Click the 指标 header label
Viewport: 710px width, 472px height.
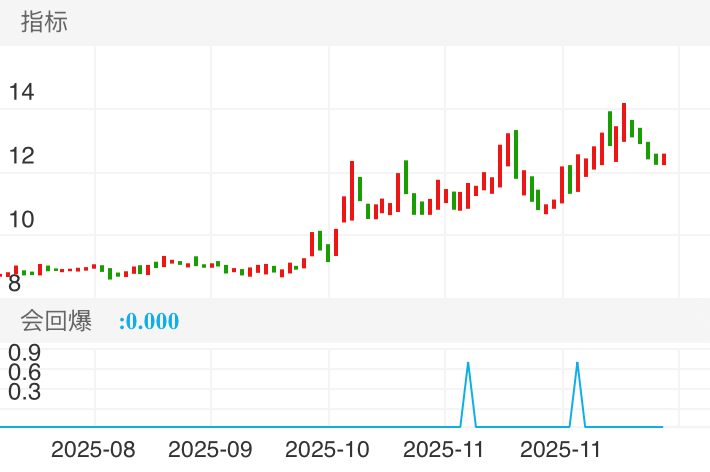tap(44, 23)
